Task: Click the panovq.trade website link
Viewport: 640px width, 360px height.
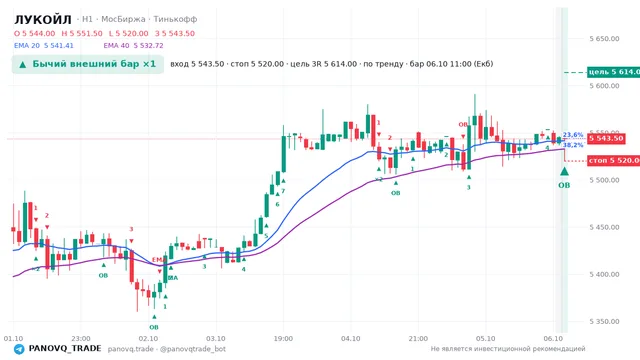Action: click(131, 349)
